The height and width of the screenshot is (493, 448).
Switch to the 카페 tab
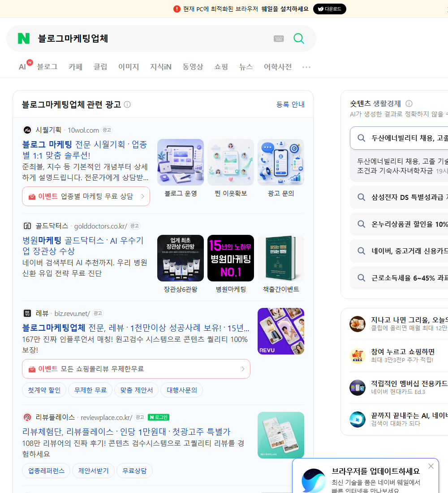(x=75, y=67)
